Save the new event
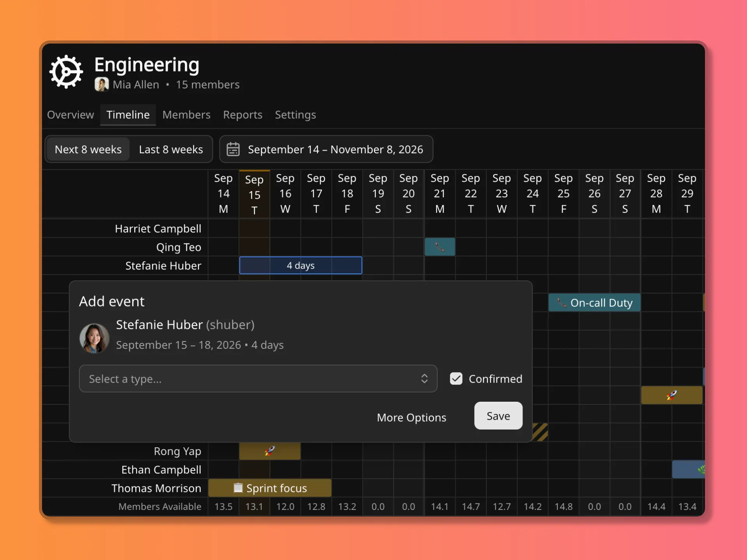The width and height of the screenshot is (747, 560). (498, 416)
